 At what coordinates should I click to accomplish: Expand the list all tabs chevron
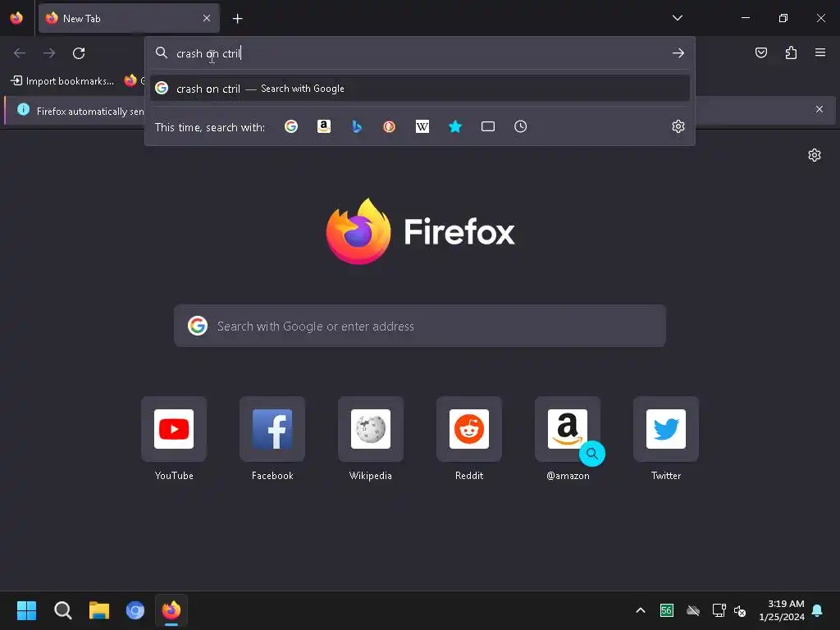[677, 18]
